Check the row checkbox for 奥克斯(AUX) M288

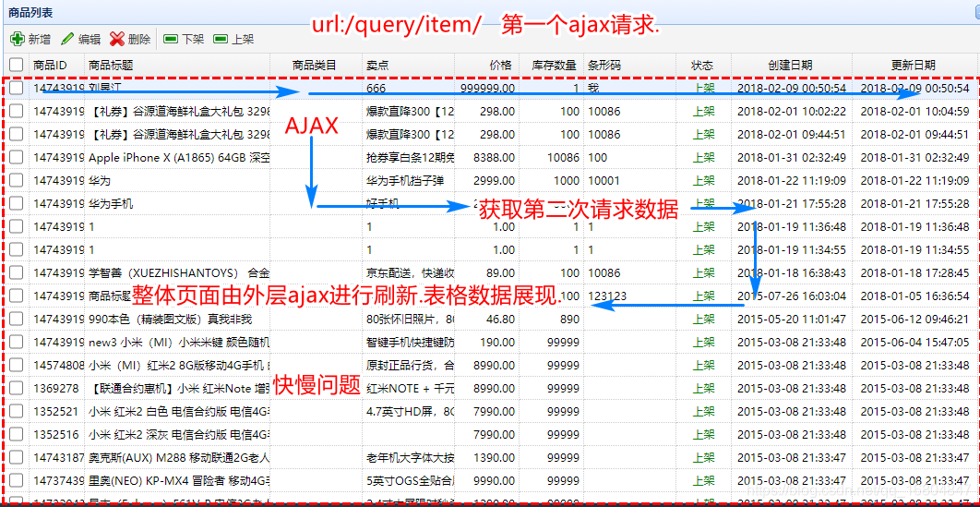(x=17, y=458)
